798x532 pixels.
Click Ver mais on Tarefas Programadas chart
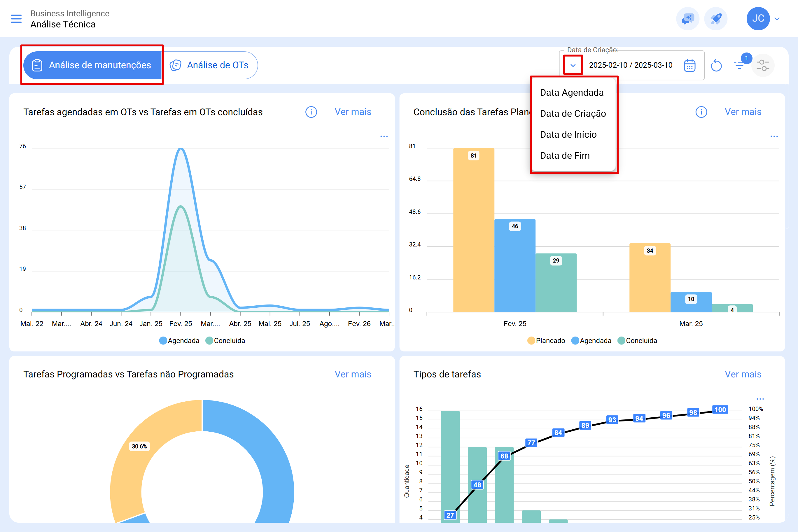click(x=353, y=374)
